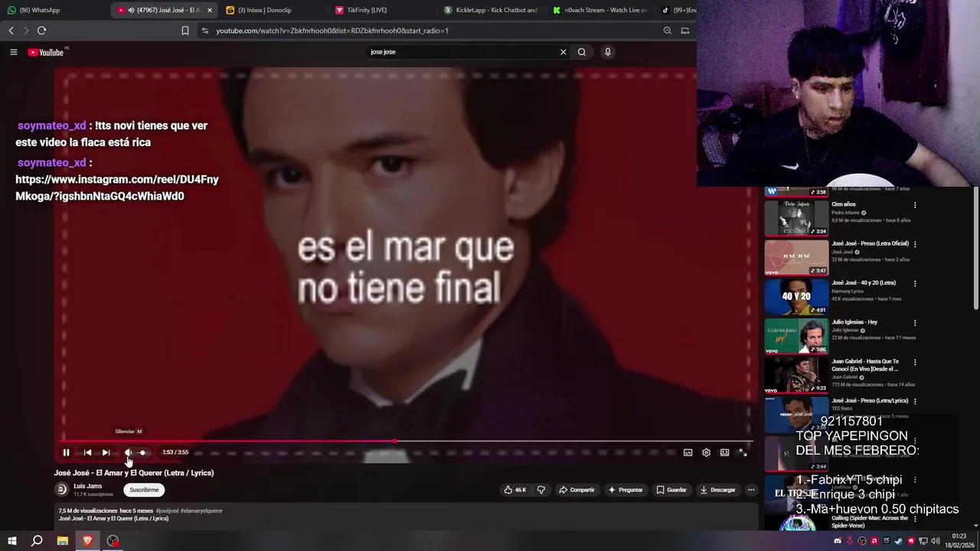Open options for 'Julio Iglesias - Hey'
This screenshot has width=980, height=551.
point(915,323)
